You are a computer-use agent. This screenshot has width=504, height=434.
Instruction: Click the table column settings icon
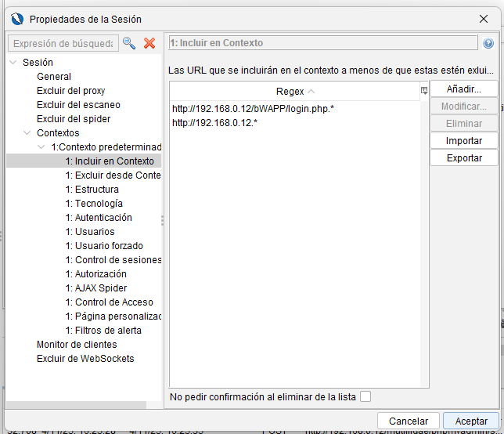pos(424,91)
